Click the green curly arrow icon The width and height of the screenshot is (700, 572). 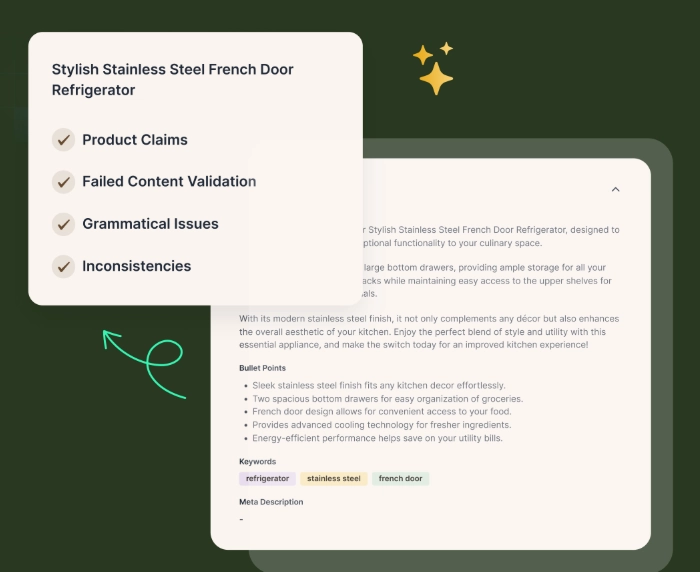click(x=145, y=362)
